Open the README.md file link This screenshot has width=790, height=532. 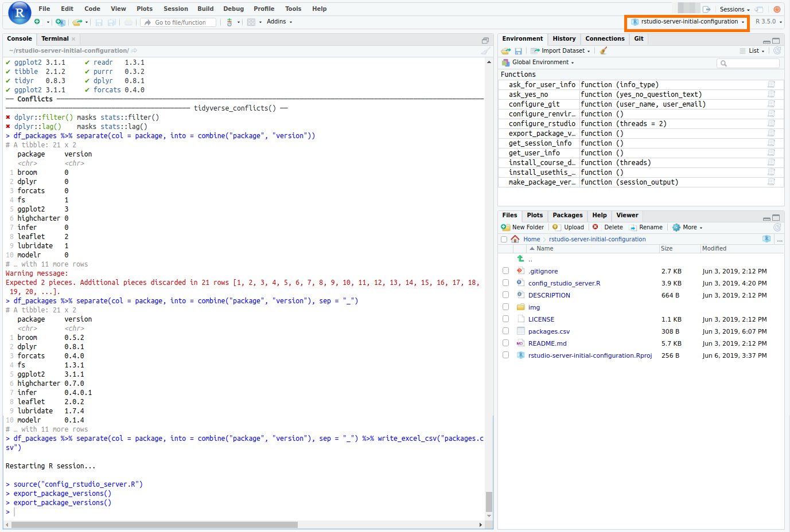[x=547, y=343]
